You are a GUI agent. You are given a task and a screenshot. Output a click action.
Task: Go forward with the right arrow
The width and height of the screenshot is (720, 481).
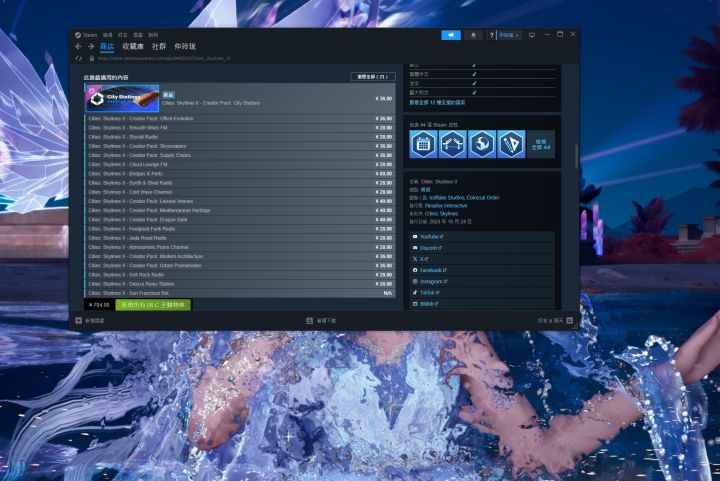[91, 46]
